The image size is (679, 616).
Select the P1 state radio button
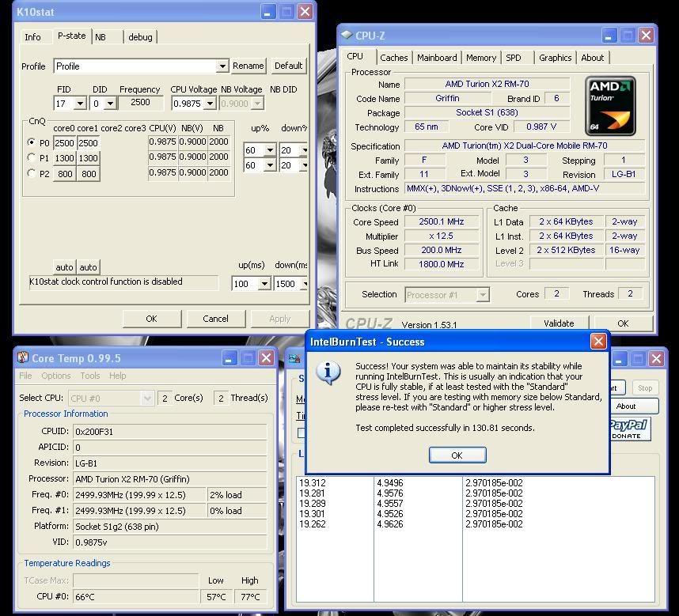coord(32,158)
